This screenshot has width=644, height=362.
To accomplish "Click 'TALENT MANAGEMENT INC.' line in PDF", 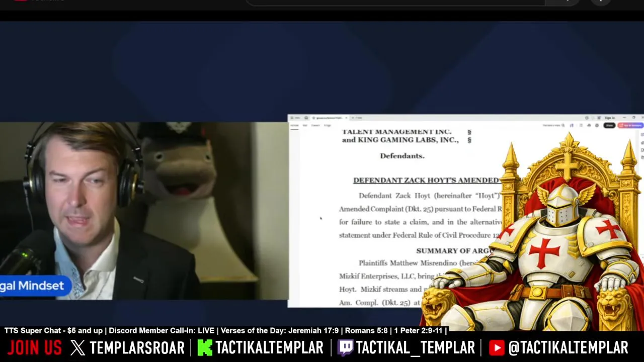I will coord(396,132).
